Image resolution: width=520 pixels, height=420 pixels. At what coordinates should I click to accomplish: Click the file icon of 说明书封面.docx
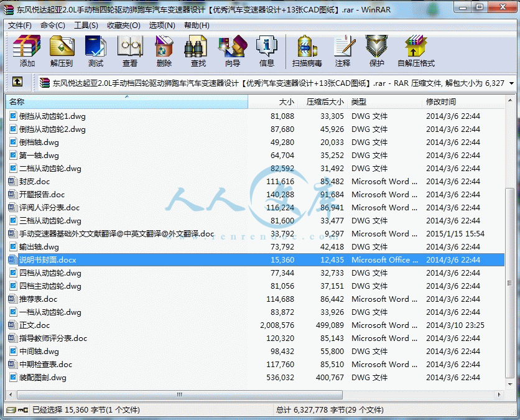[x=12, y=259]
